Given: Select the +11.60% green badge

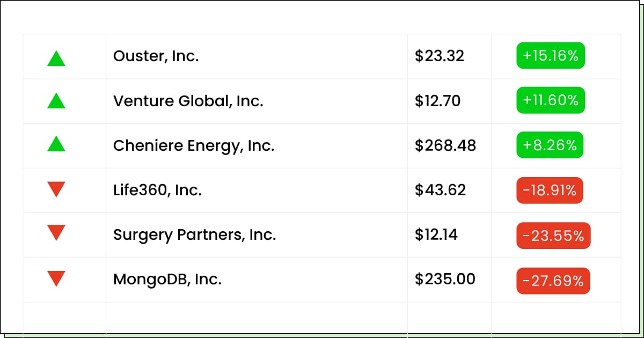Looking at the screenshot, I should (x=551, y=100).
